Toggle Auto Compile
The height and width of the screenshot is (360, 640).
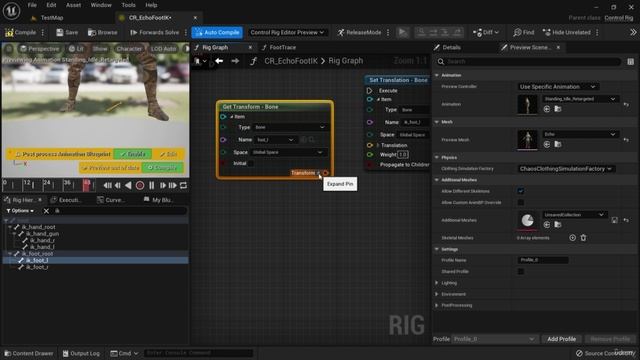click(217, 32)
